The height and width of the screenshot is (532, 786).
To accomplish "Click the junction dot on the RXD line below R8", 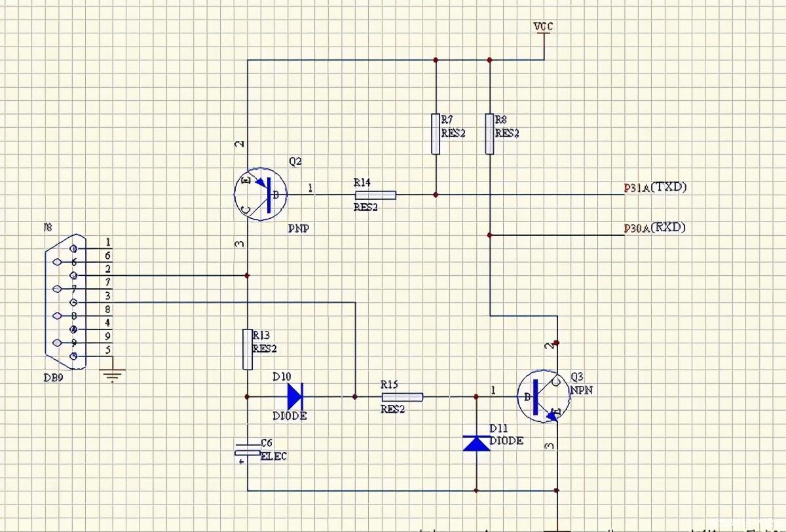I will [489, 235].
